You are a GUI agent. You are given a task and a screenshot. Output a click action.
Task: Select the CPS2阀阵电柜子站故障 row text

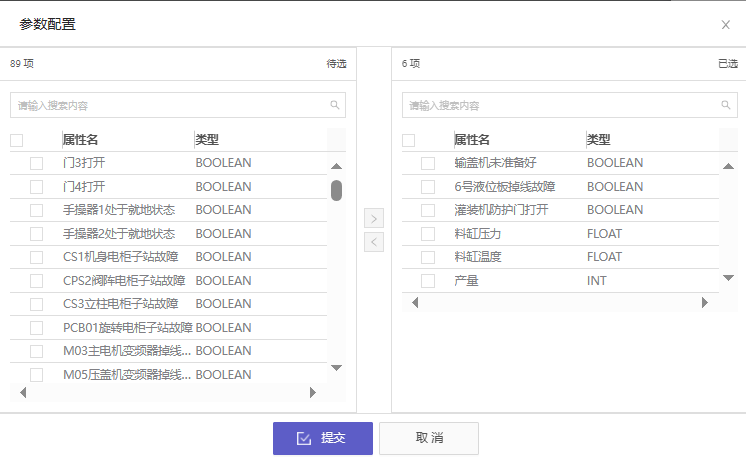coord(124,281)
